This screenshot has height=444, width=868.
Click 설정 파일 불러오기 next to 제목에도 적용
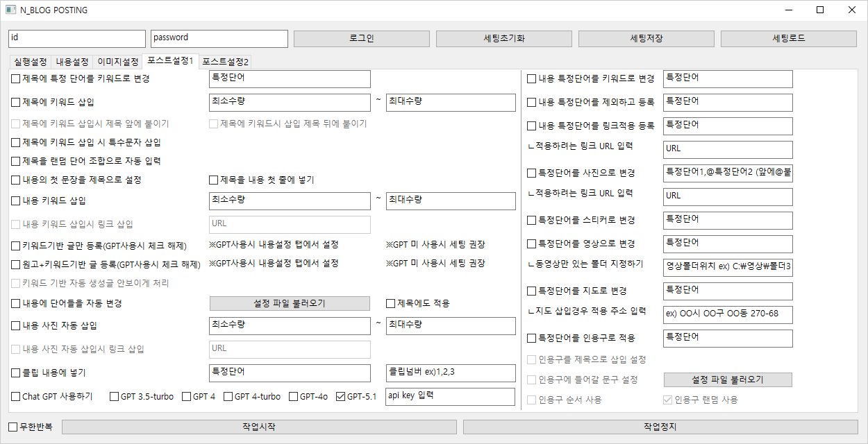coord(290,303)
